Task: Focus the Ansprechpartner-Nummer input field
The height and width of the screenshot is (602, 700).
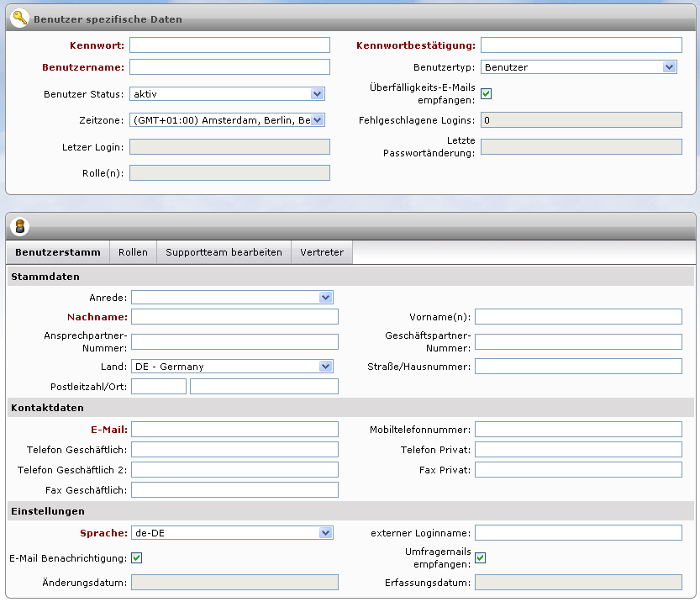Action: tap(234, 341)
